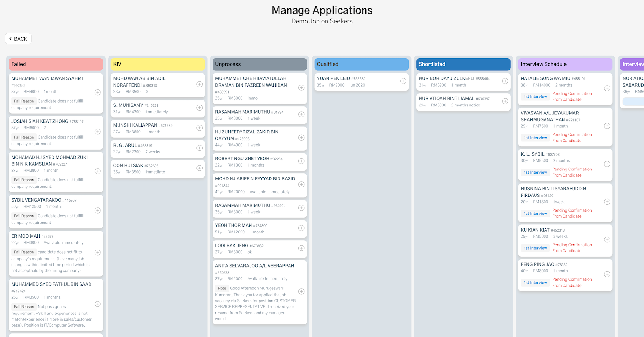Click Note label on Anita Selvarajoo card

point(222,288)
